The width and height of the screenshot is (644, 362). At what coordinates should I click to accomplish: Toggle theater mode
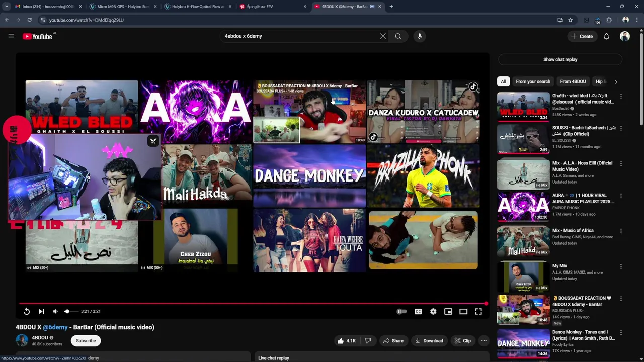(x=463, y=312)
